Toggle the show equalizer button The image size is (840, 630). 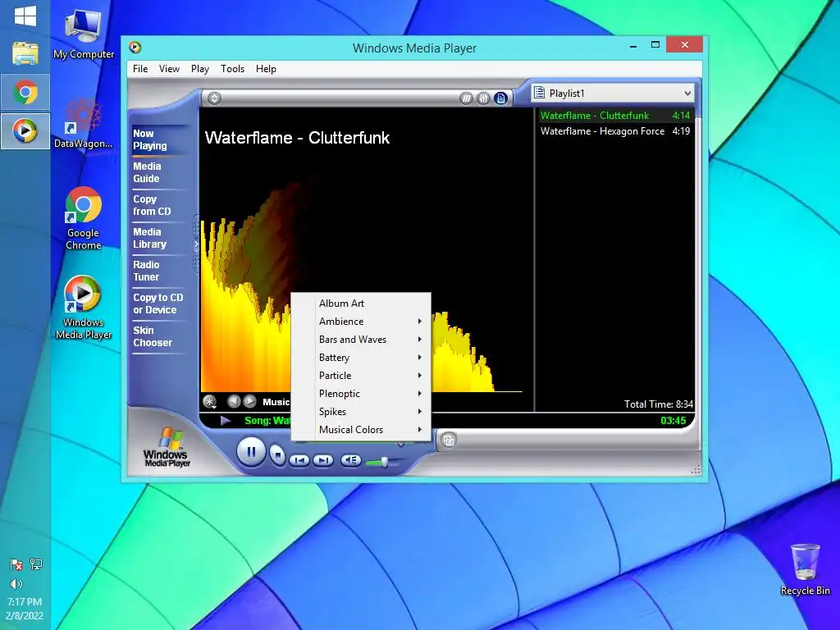tap(483, 98)
